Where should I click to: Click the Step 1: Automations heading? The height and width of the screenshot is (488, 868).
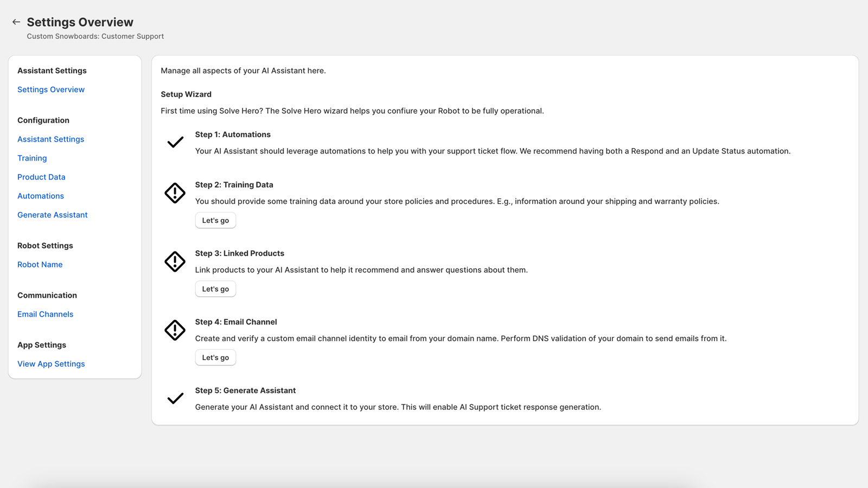(233, 134)
